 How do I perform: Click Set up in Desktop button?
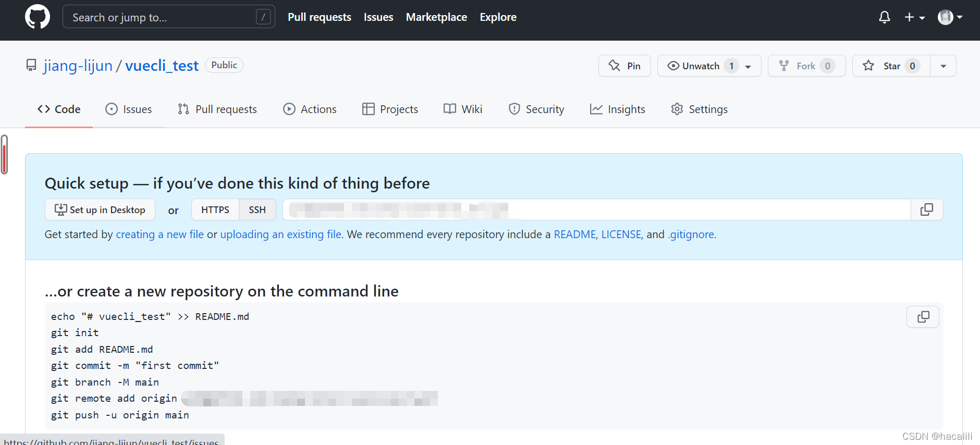coord(100,209)
